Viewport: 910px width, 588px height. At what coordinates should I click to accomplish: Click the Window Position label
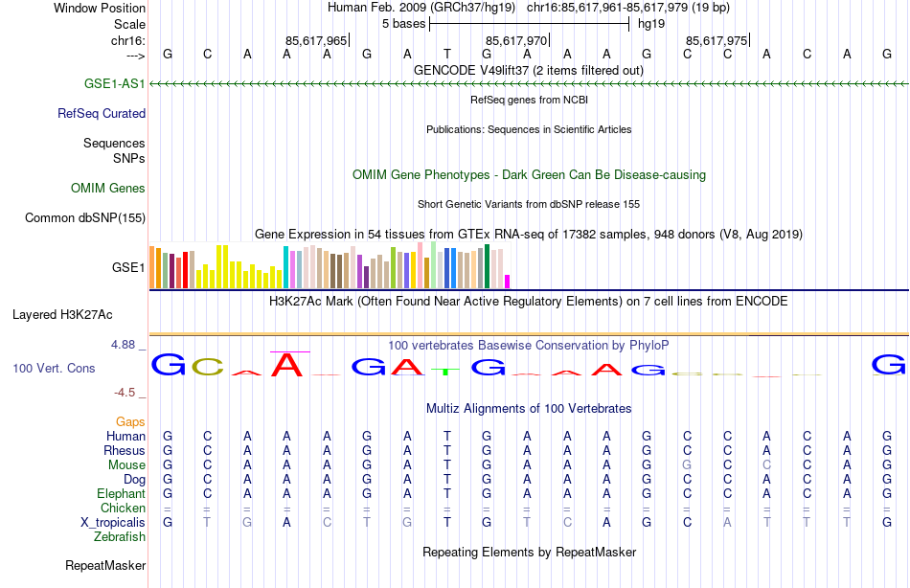(x=100, y=8)
